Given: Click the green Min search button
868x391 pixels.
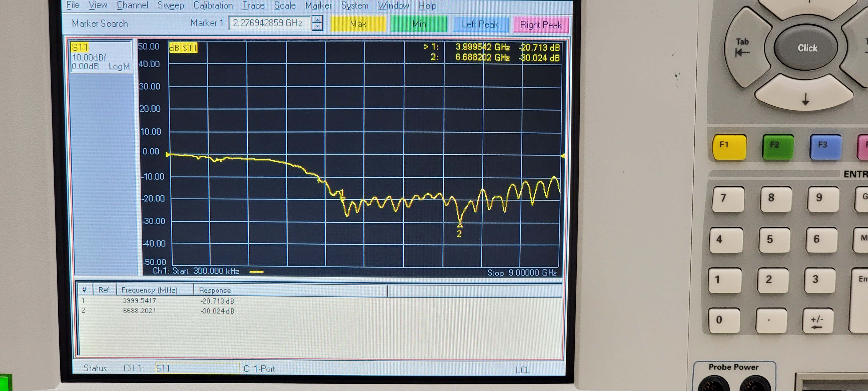Looking at the screenshot, I should tap(419, 24).
